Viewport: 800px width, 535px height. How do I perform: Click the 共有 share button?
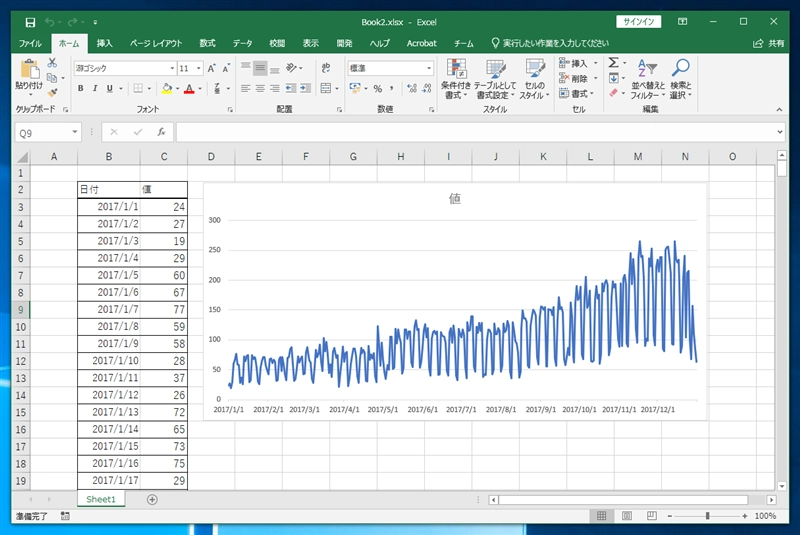(769, 43)
